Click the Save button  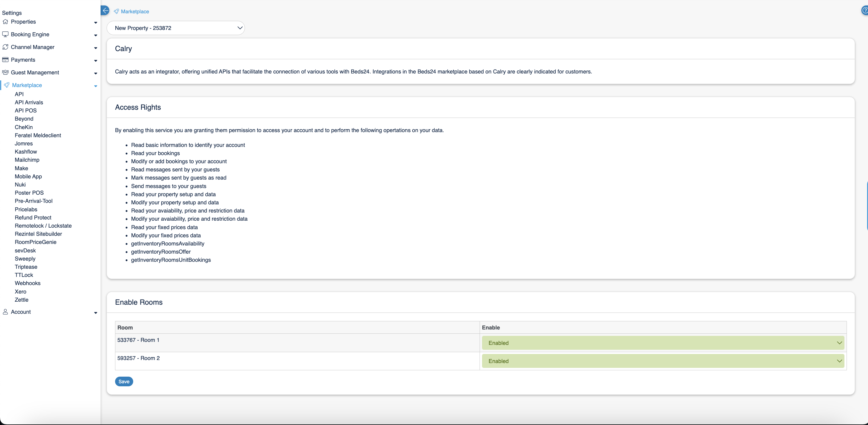[x=124, y=381]
